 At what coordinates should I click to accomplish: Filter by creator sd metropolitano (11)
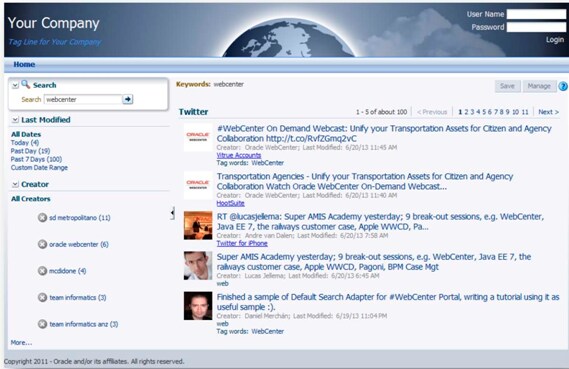(x=80, y=218)
